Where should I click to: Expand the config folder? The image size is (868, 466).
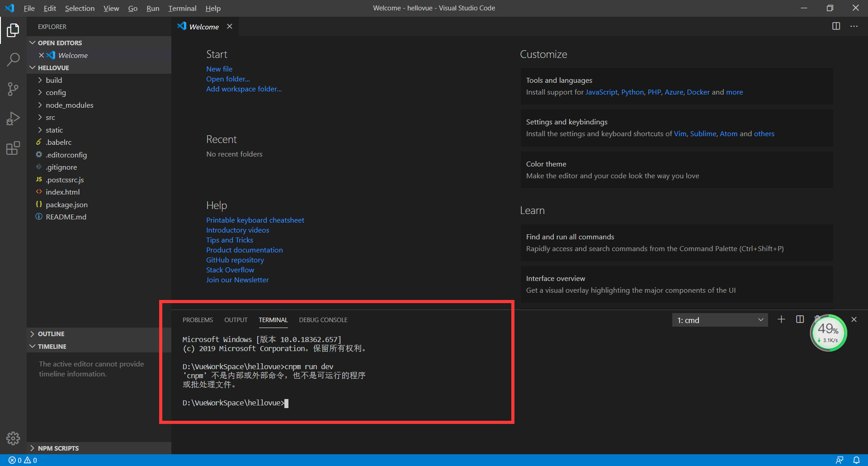click(x=99, y=92)
